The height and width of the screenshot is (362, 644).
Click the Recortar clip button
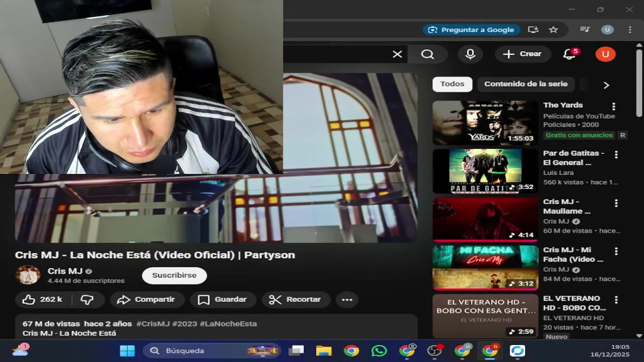(295, 300)
